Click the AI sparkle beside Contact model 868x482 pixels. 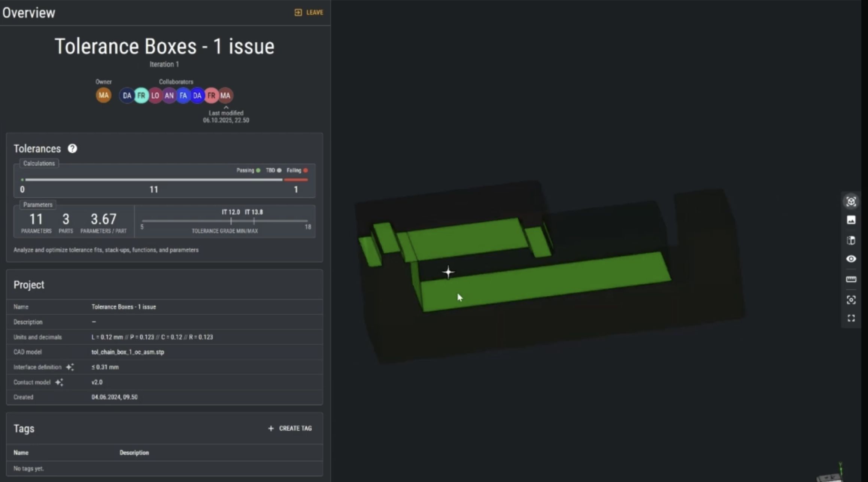point(59,382)
